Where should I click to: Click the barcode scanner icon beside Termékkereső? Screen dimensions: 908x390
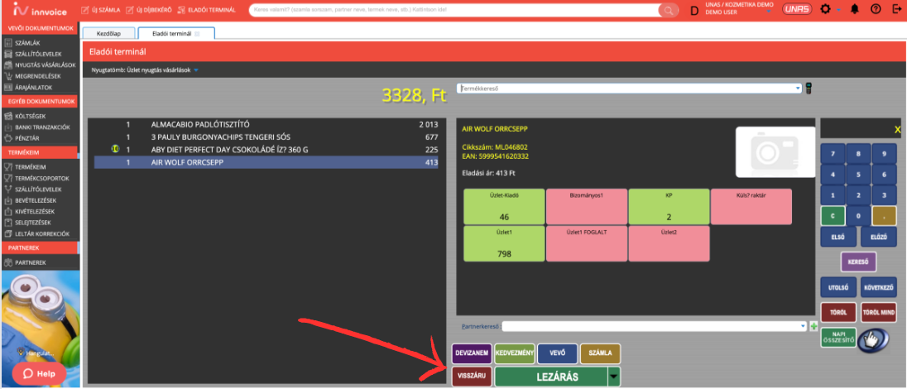point(808,89)
